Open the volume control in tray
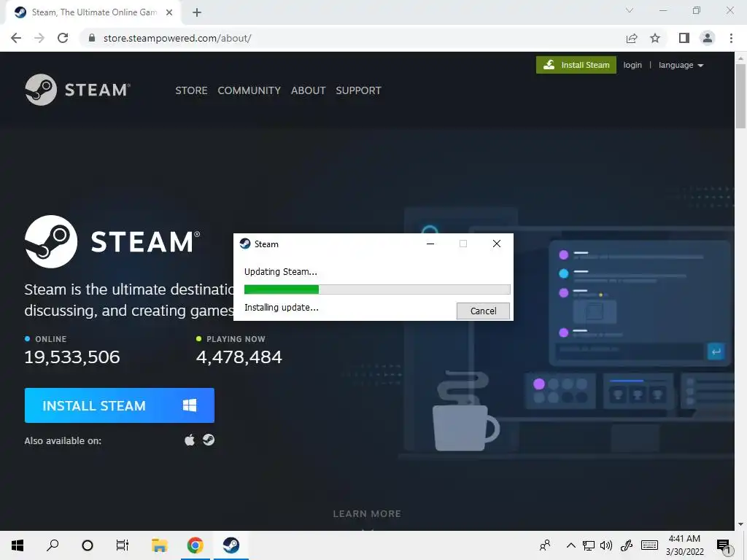The height and width of the screenshot is (560, 747). 606,545
